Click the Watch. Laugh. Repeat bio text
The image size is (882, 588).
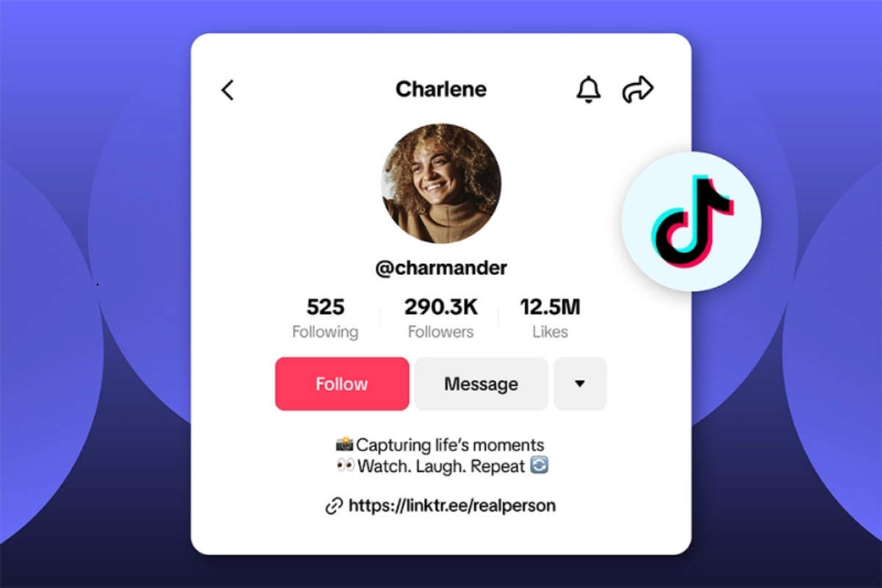(x=441, y=466)
